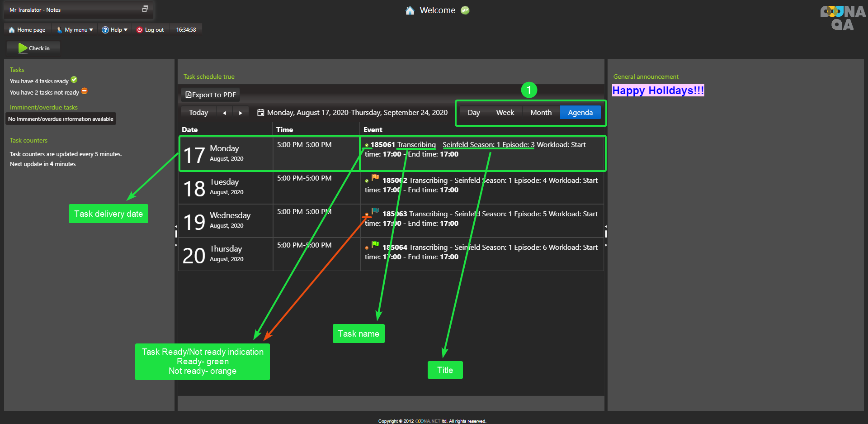Image resolution: width=868 pixels, height=424 pixels.
Task: Jump to Today in the schedule
Action: tap(198, 113)
